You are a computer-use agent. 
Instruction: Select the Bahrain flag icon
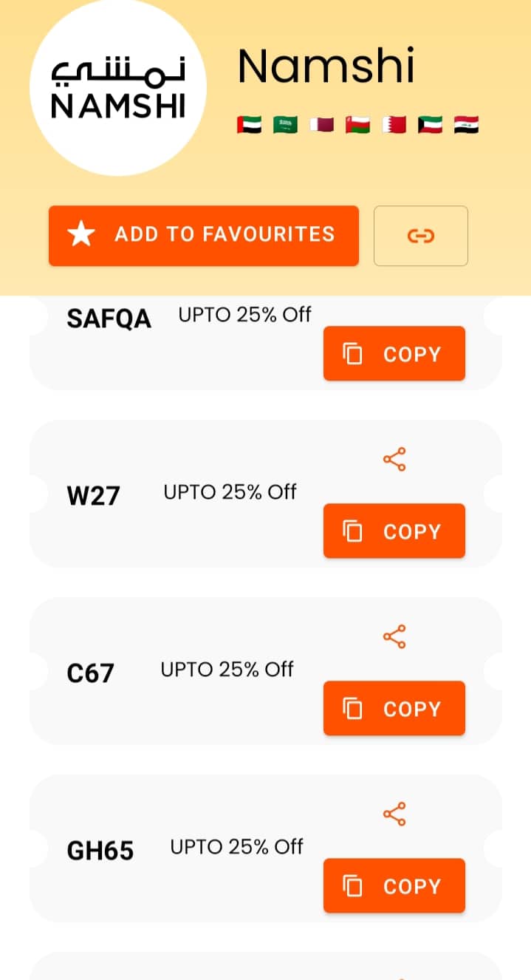[x=394, y=125]
